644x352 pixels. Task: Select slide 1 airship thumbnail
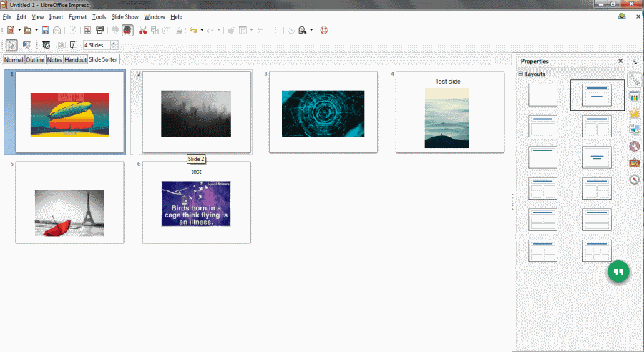coord(70,112)
